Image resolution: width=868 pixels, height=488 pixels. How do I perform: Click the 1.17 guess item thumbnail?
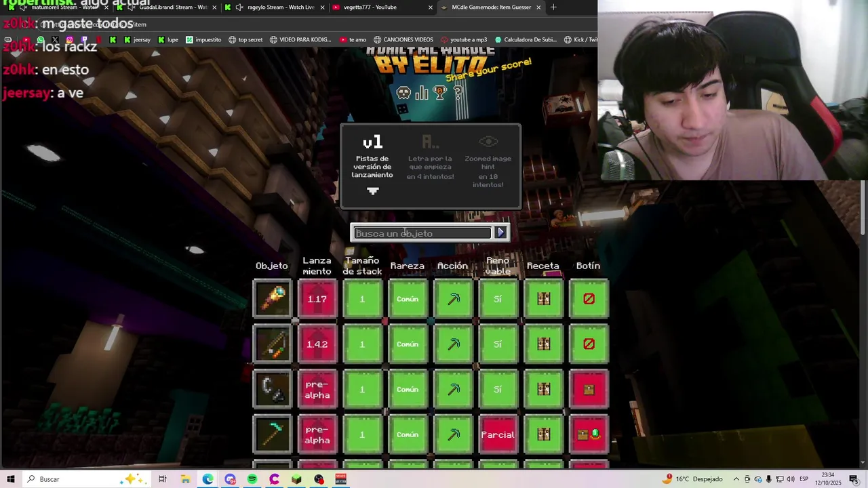click(x=272, y=299)
